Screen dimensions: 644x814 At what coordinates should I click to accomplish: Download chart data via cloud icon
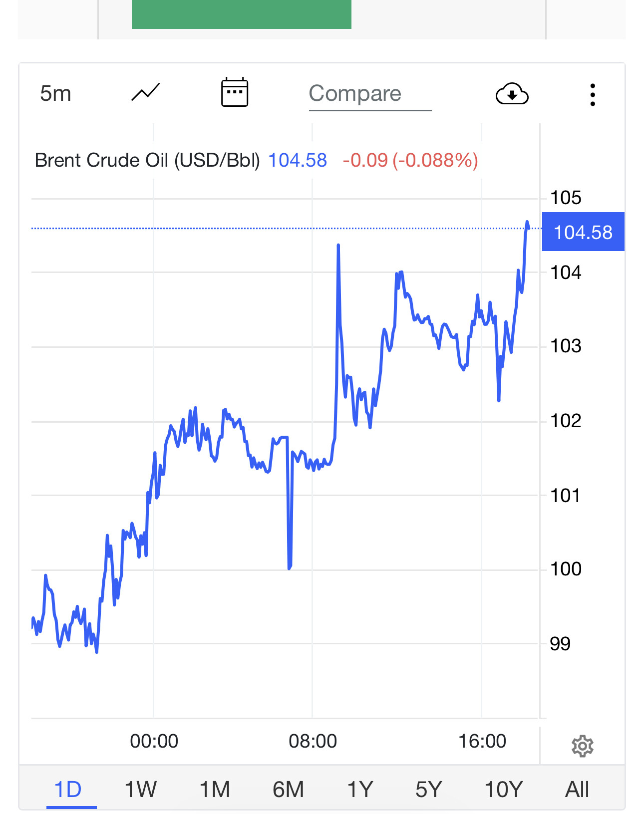(x=512, y=94)
